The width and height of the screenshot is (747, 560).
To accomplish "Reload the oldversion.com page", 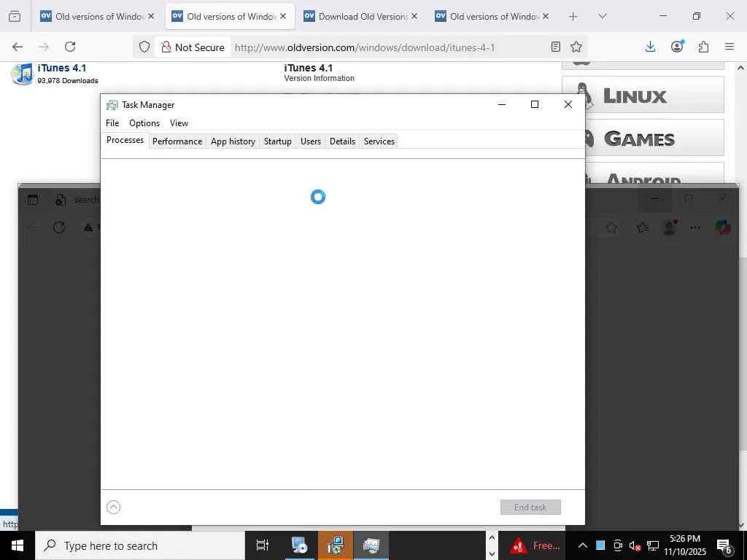I will tap(70, 47).
